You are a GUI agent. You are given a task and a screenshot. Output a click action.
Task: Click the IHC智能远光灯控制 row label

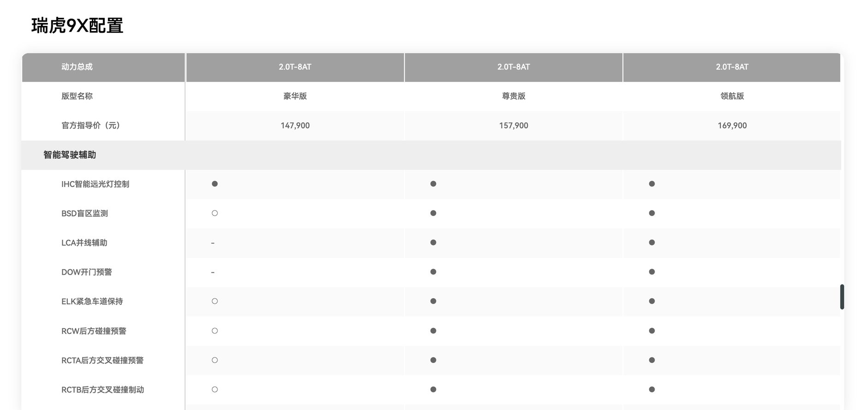tap(95, 184)
